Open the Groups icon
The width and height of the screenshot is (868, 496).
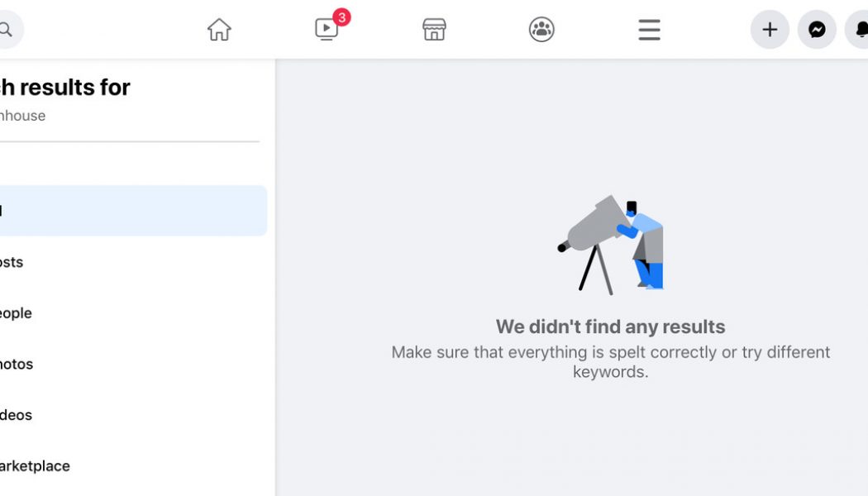click(541, 29)
